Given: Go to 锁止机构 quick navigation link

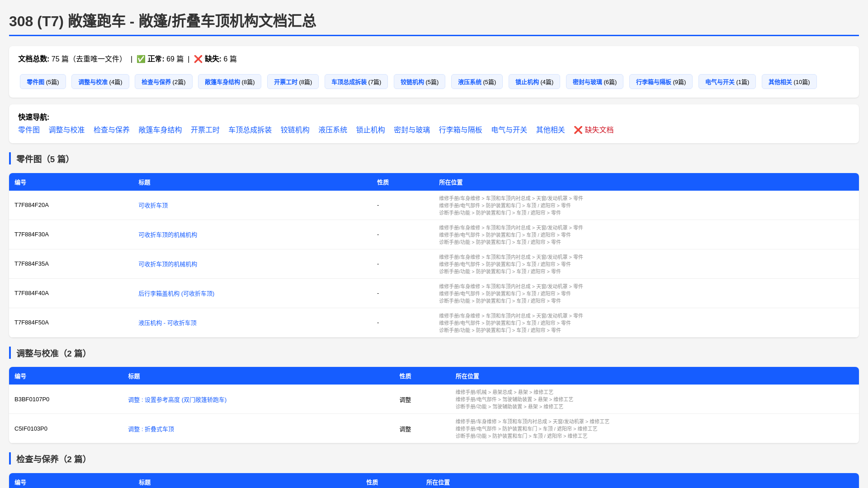Looking at the screenshot, I should point(371,130).
